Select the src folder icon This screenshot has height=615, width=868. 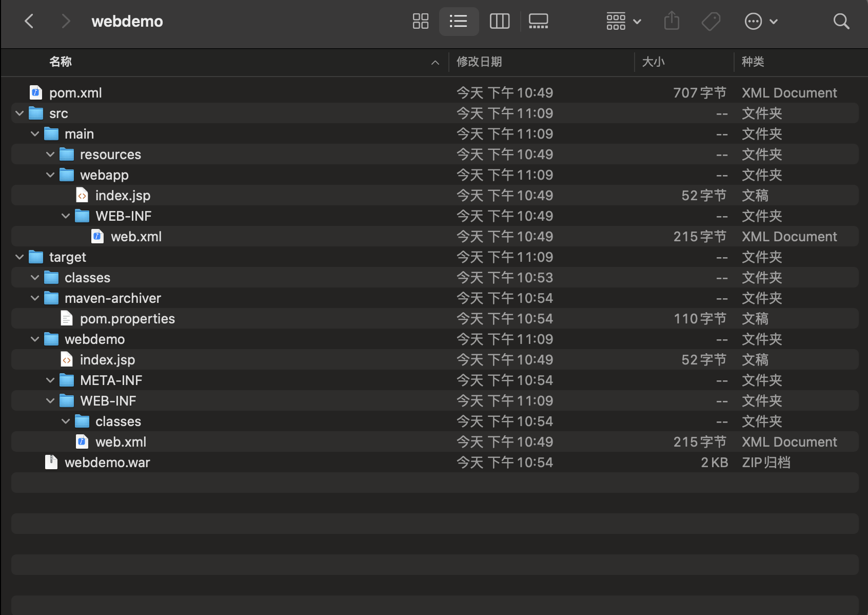click(36, 113)
